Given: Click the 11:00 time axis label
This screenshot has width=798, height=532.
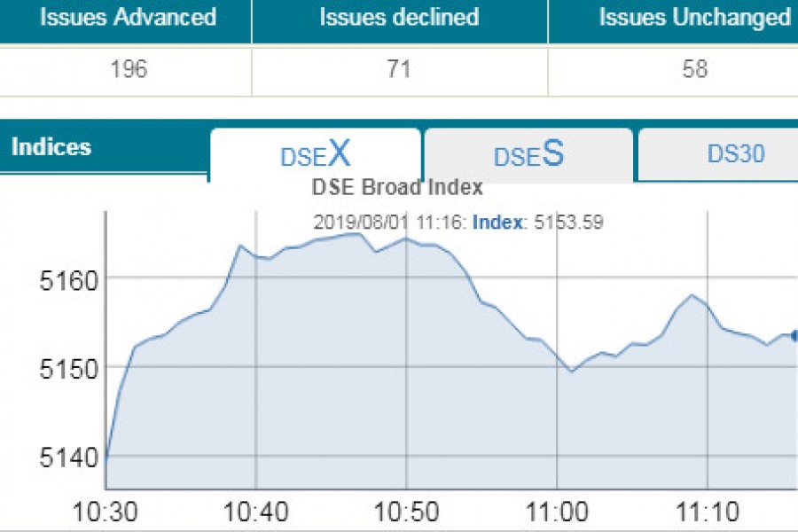Looking at the screenshot, I should tap(556, 512).
